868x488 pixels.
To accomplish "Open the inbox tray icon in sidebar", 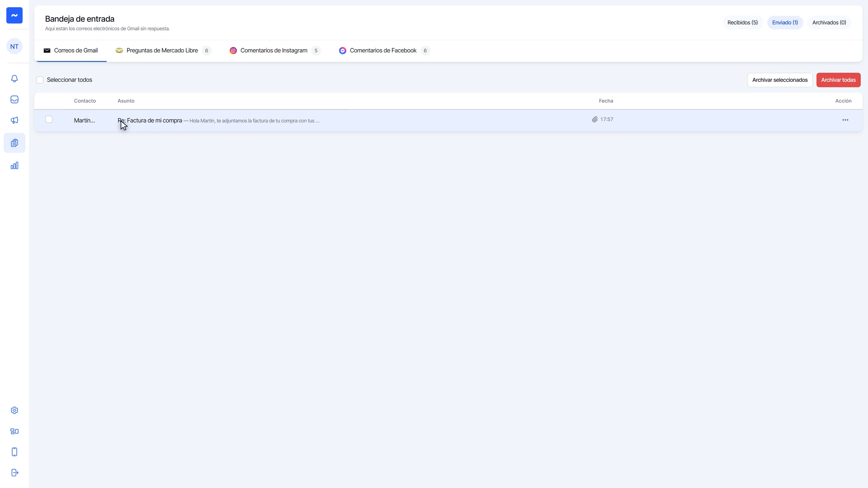I will pos(14,99).
